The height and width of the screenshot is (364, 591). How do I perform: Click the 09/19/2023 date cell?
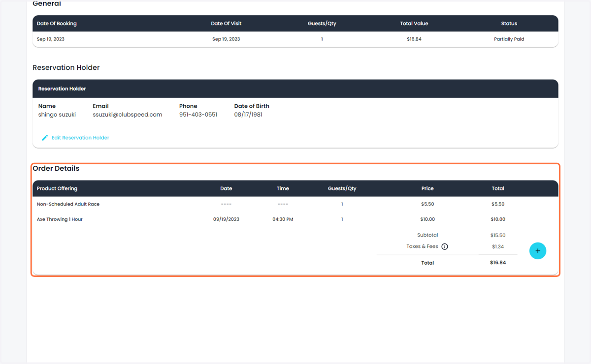pyautogui.click(x=226, y=219)
